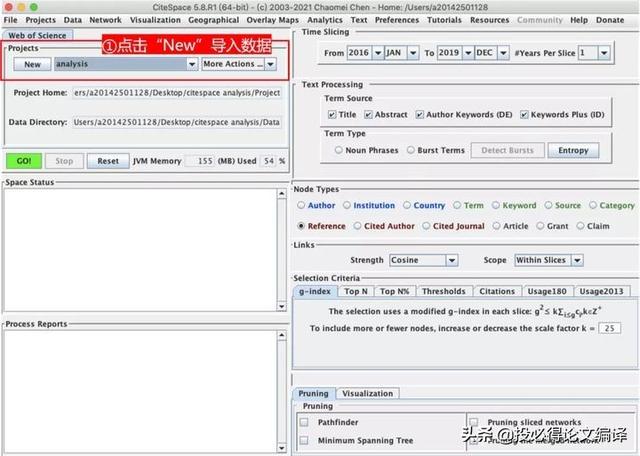Select the Country node type
Screen dimensions: 640x456
coord(407,205)
